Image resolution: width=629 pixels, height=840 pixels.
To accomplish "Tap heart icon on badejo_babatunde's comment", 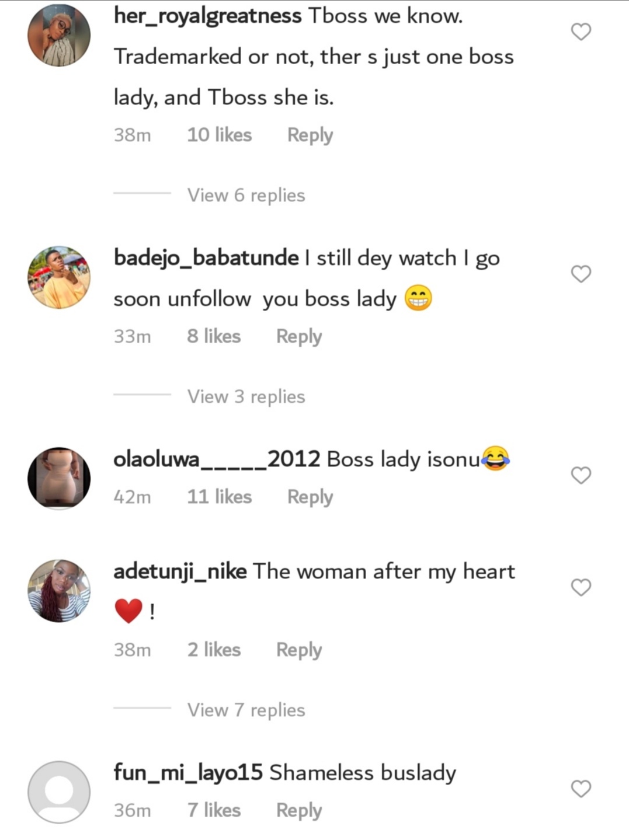I will point(581,274).
